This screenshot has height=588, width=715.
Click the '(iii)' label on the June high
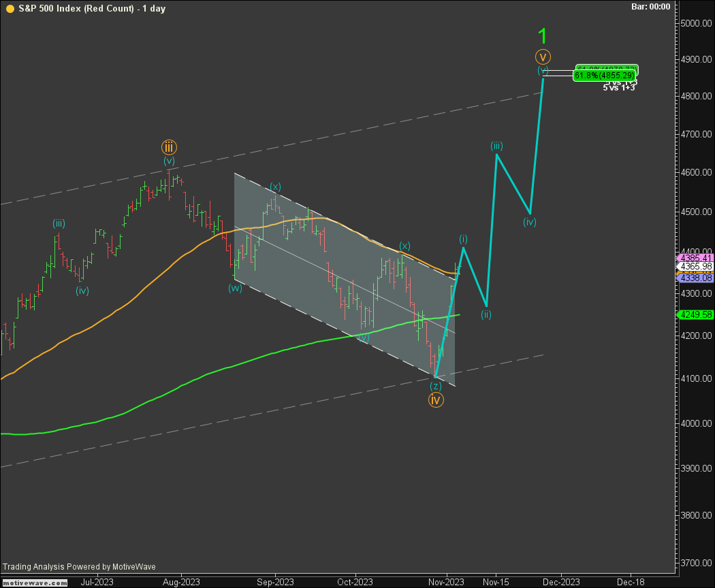point(59,223)
